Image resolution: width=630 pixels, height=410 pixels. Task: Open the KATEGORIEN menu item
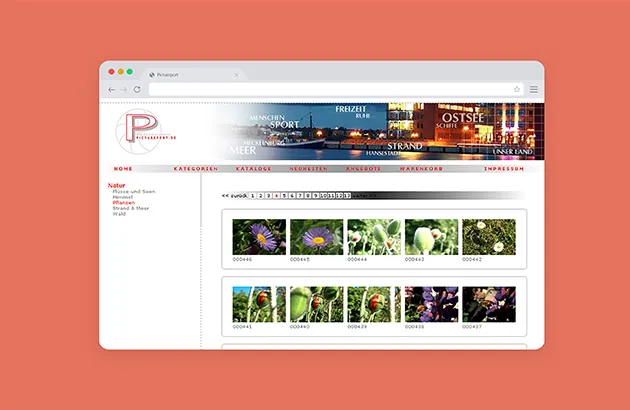point(196,169)
